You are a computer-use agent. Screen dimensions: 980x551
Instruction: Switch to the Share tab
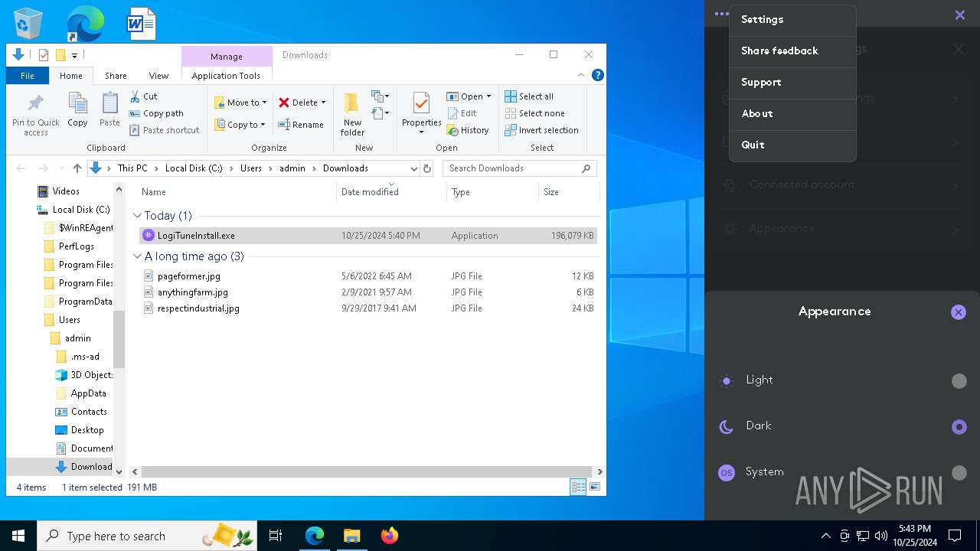(116, 76)
